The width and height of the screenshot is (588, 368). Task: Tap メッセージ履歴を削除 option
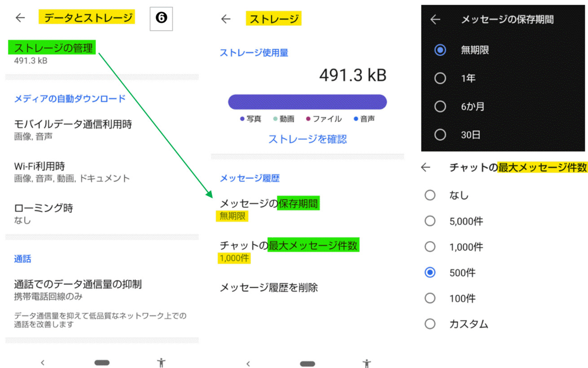click(268, 287)
